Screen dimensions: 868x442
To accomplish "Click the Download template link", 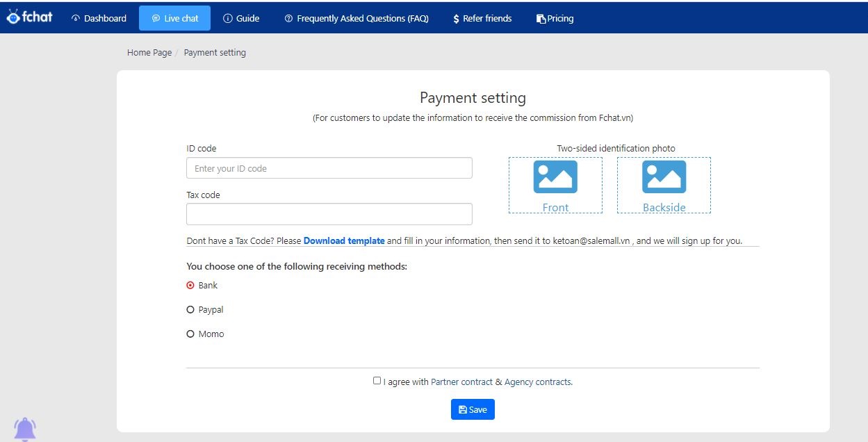I will 344,241.
